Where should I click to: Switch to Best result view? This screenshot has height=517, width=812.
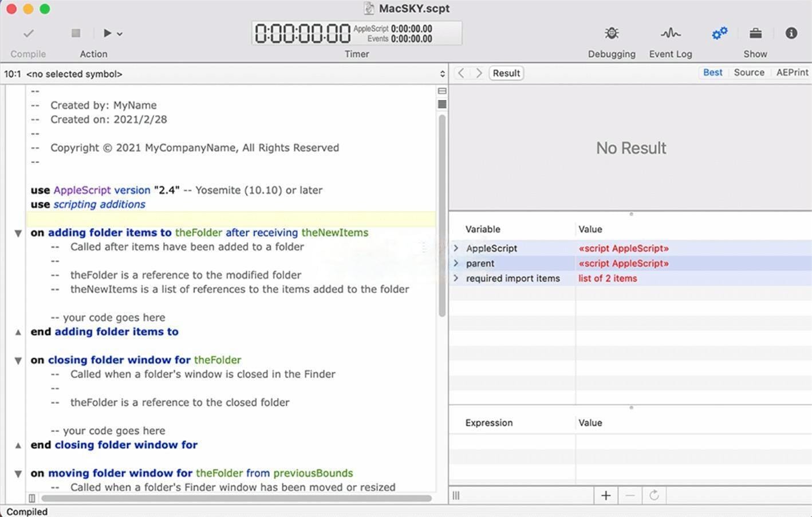tap(712, 72)
